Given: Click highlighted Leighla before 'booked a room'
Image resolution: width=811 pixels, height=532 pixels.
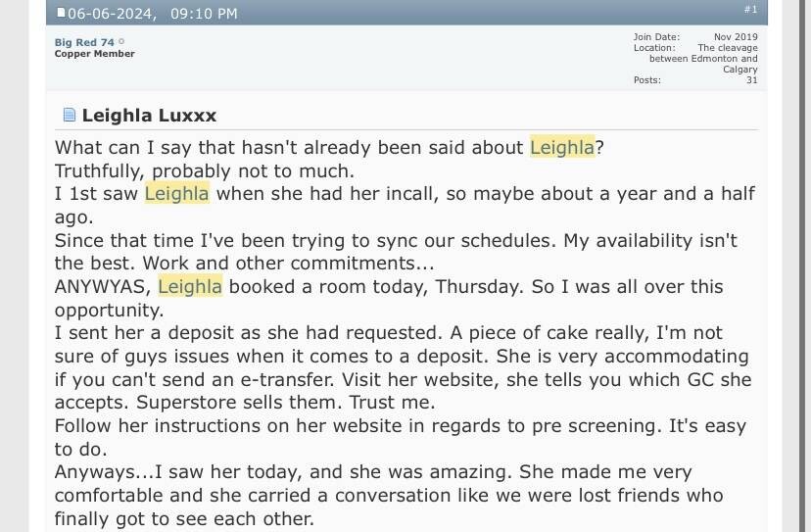Looking at the screenshot, I should 190,286.
